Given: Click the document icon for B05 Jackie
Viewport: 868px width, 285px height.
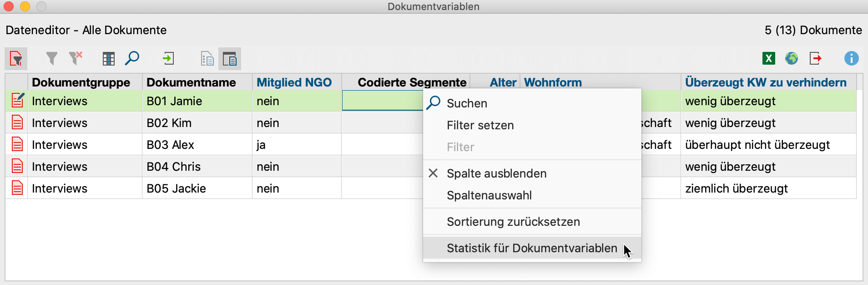Looking at the screenshot, I should [17, 188].
